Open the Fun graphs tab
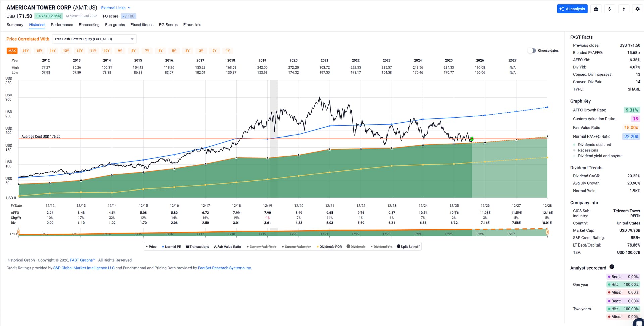 [x=115, y=25]
